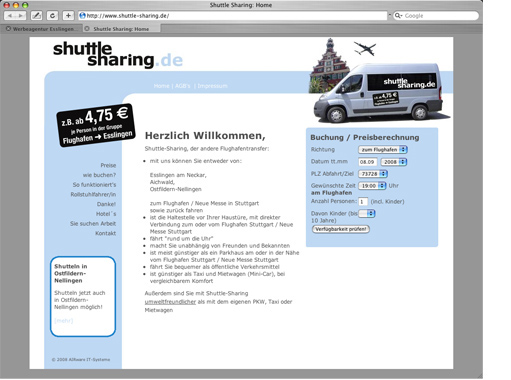
Task: Expand the 19:00 time dropdown
Action: point(372,186)
